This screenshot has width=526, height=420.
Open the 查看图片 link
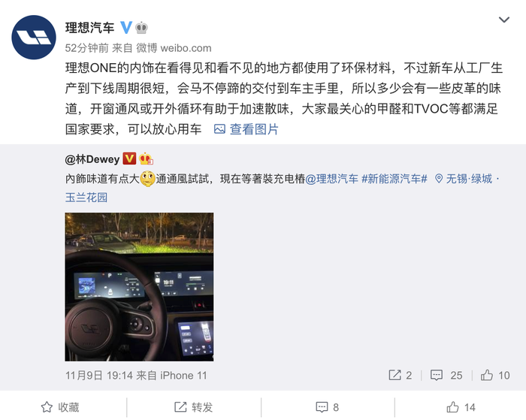pos(254,129)
